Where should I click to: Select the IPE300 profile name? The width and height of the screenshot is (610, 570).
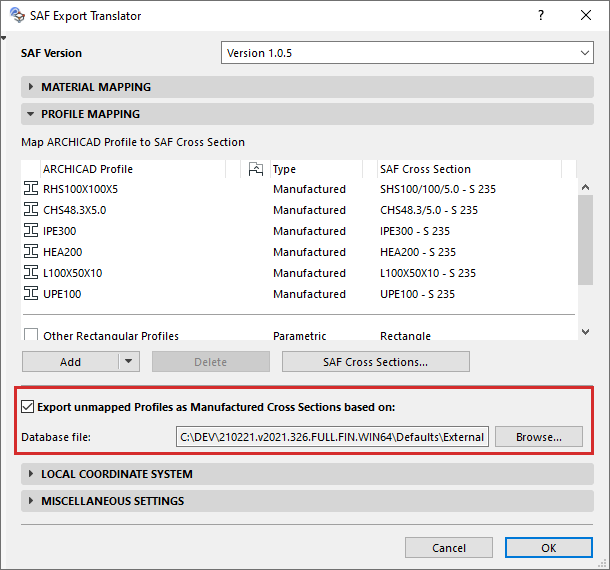click(60, 231)
